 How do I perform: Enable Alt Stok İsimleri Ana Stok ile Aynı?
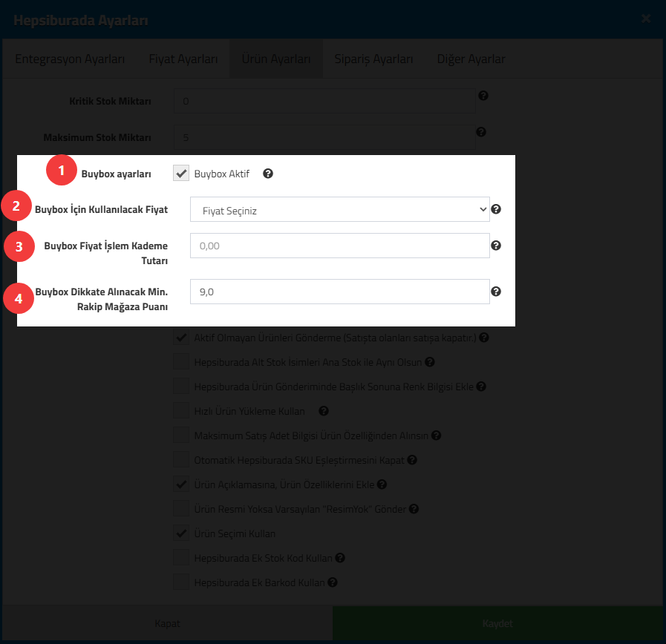point(181,362)
